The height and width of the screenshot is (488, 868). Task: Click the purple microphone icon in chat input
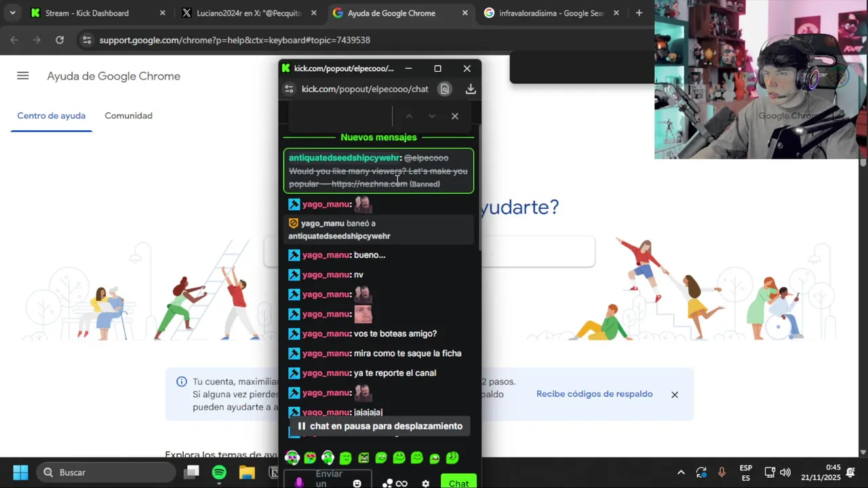point(299,483)
